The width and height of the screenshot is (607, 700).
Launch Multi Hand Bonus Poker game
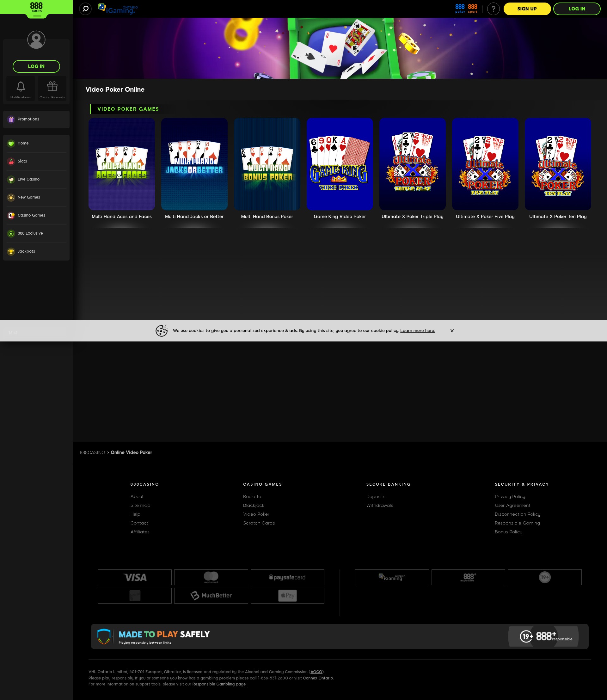(267, 164)
